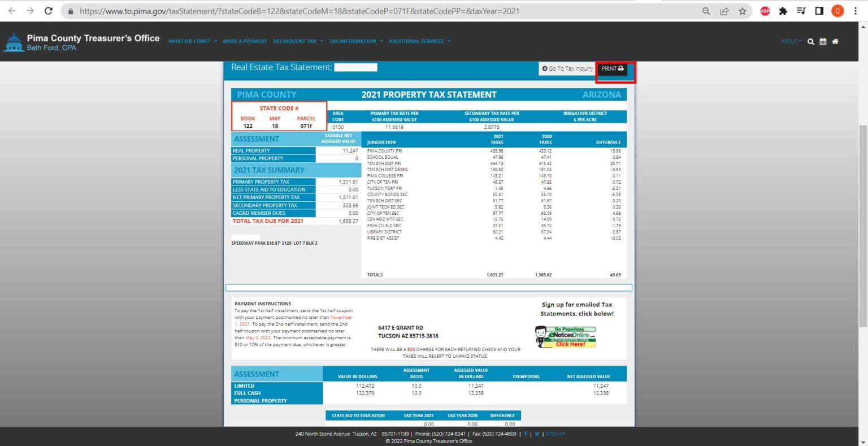This screenshot has height=446, width=868.
Task: Click the site search magnifier icon
Action: click(x=811, y=41)
